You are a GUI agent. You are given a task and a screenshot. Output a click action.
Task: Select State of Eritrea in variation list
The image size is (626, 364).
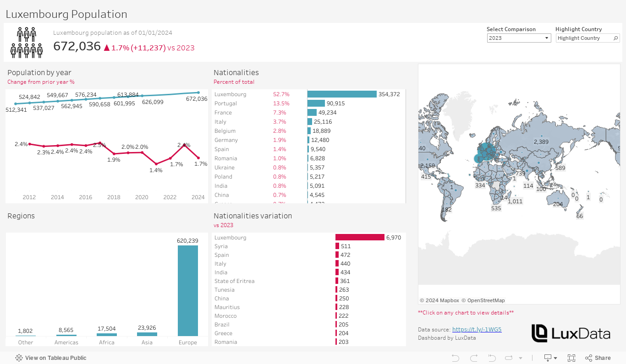pyautogui.click(x=310, y=281)
